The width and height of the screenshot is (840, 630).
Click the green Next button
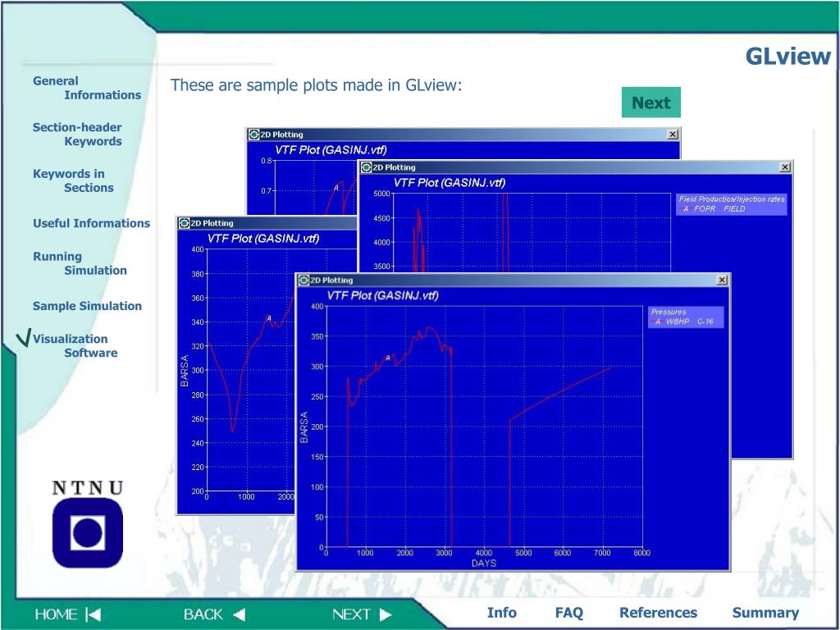(x=651, y=103)
